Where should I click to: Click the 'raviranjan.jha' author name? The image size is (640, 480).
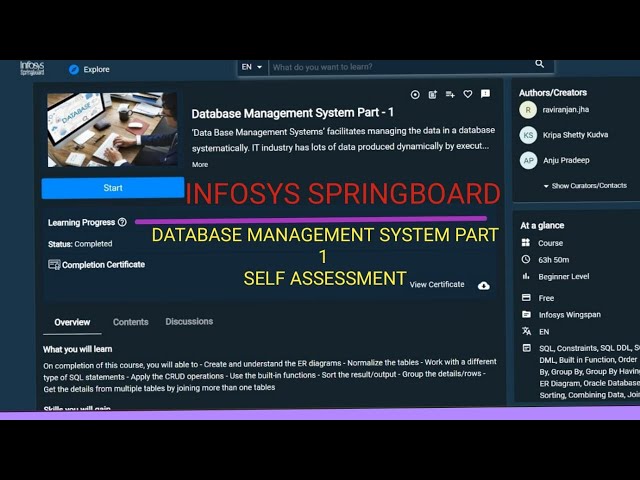pos(565,109)
